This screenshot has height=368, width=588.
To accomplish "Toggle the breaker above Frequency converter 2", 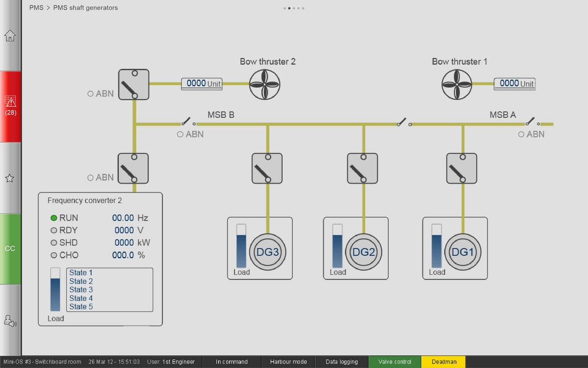I will point(133,168).
